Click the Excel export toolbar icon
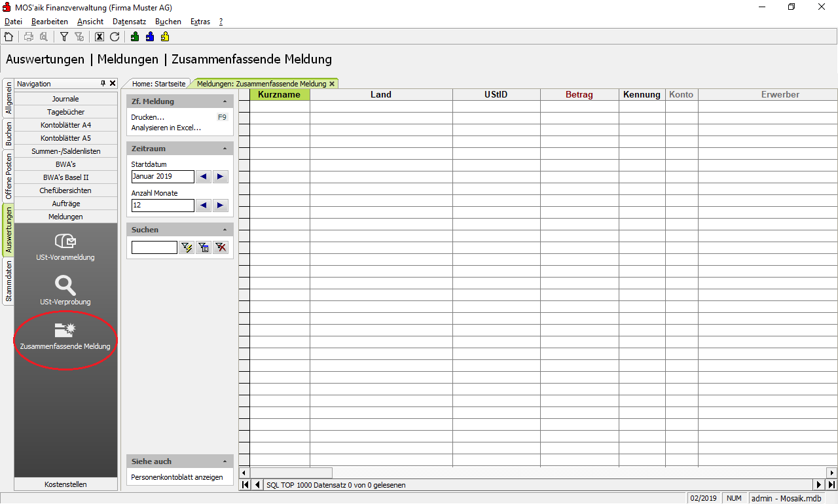Viewport: 838px width, 504px height. (x=100, y=37)
